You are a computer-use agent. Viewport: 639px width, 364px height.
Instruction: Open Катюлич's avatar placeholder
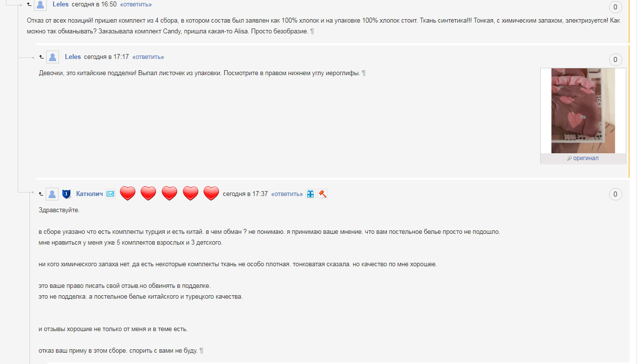coord(53,194)
